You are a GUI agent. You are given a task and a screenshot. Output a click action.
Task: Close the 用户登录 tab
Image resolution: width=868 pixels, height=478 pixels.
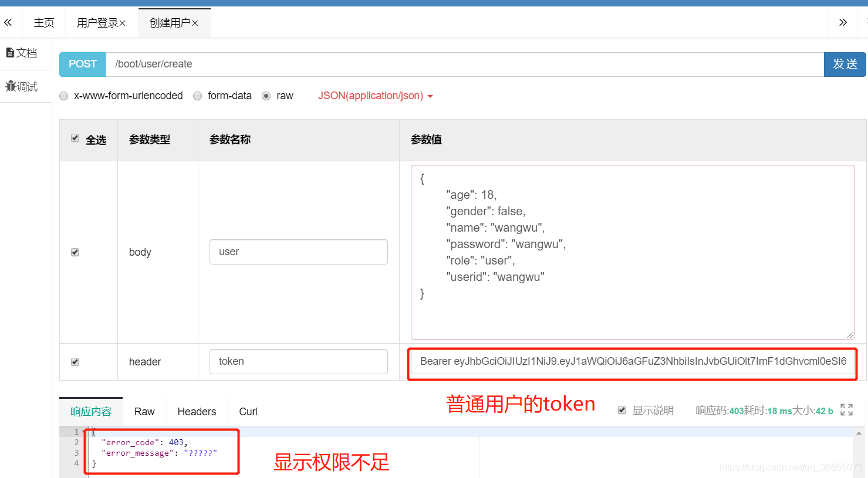point(123,23)
